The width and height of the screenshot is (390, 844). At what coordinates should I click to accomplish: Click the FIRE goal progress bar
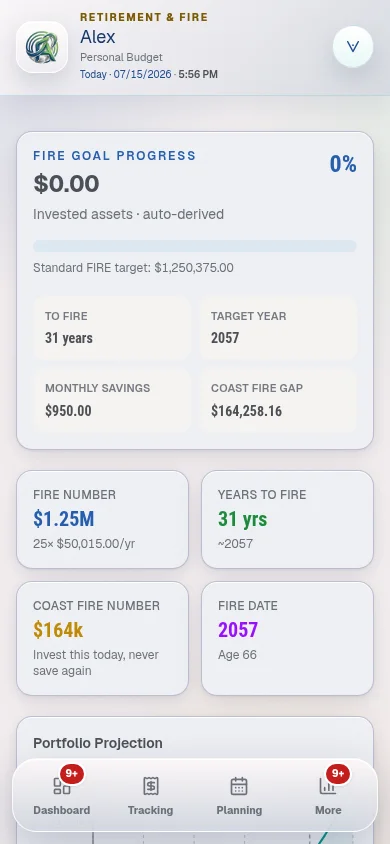[195, 246]
